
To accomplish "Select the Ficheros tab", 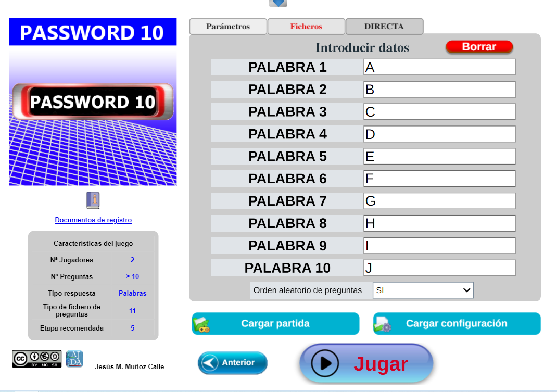I will (x=306, y=27).
